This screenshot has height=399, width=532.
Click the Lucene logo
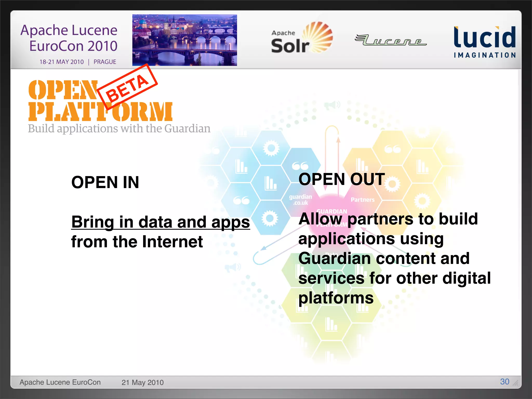390,40
